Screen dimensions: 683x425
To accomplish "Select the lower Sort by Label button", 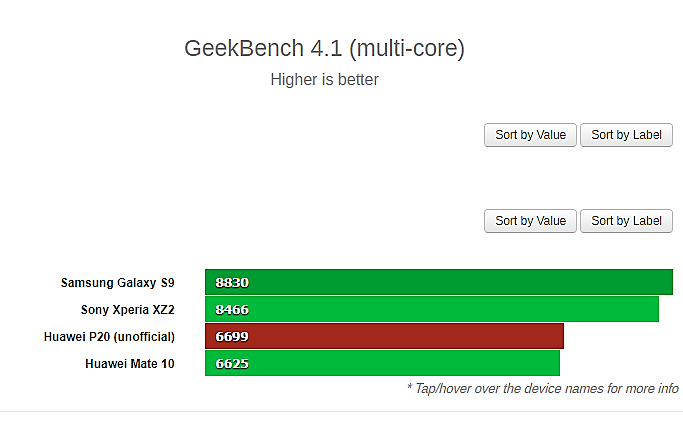I will [626, 221].
